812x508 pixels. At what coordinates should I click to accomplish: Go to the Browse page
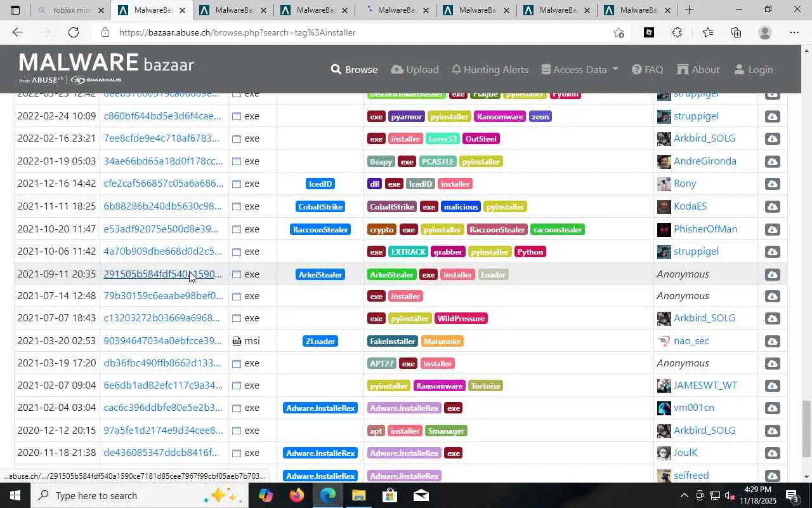pos(354,69)
